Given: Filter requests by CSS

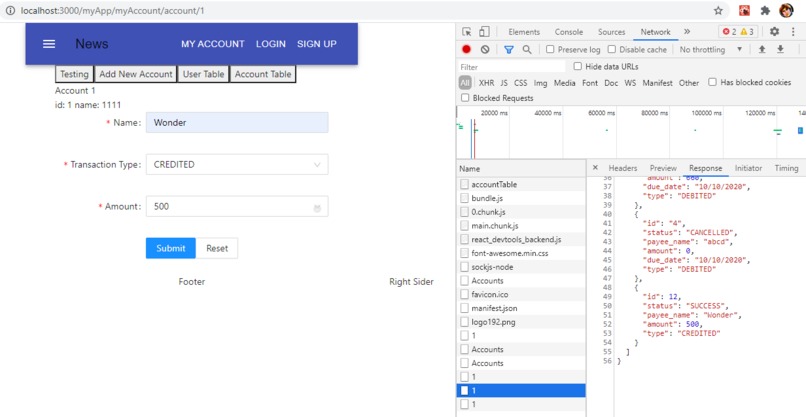Looking at the screenshot, I should tap(520, 83).
